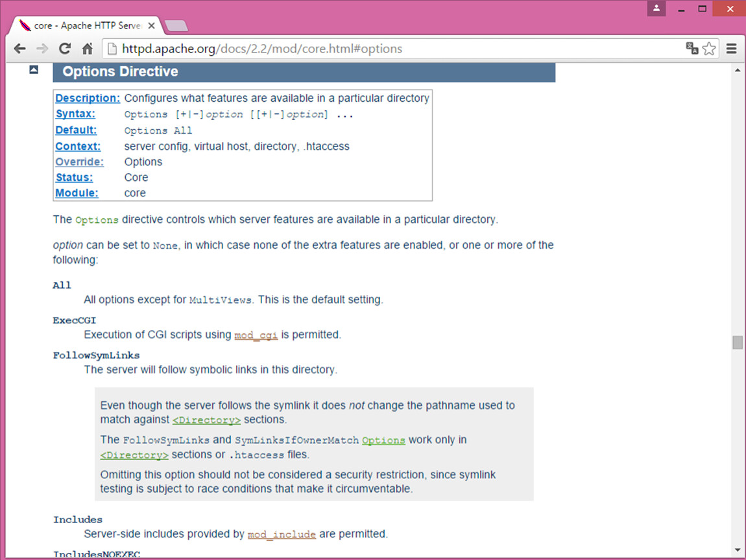Viewport: 746px width, 560px height.
Task: Click the Includes option term
Action: (78, 520)
